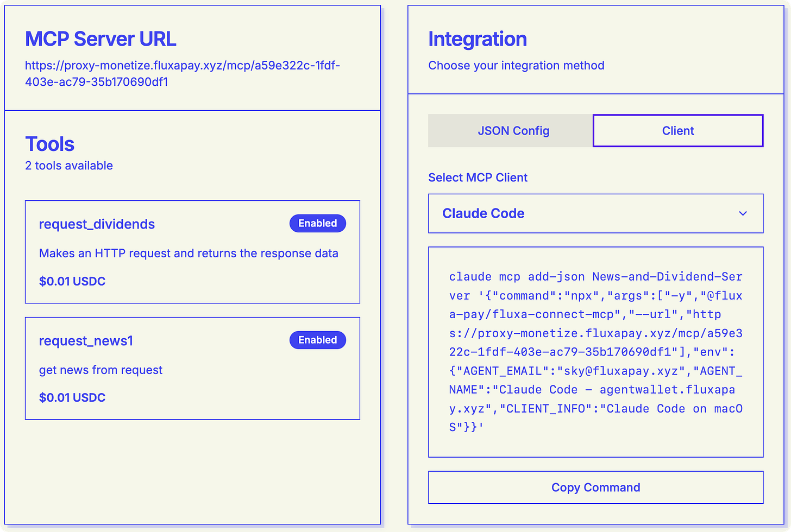Toggle the Enabled badge for request_dividends

tap(318, 223)
